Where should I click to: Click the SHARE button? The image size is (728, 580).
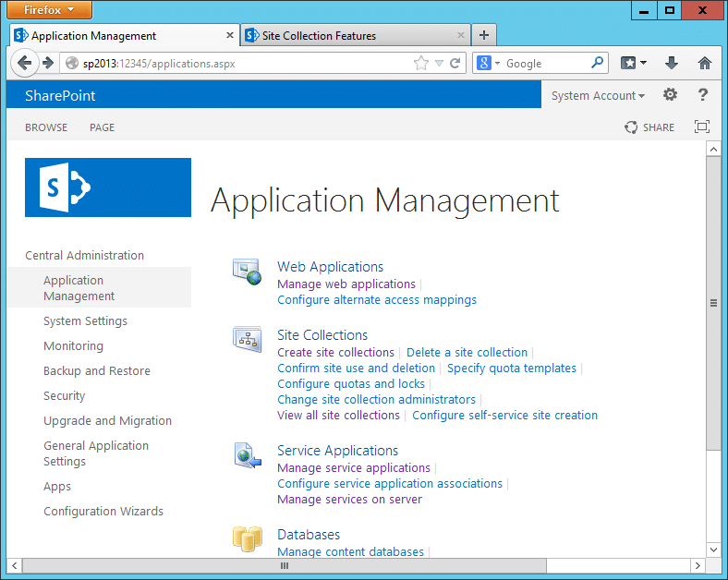pos(649,127)
